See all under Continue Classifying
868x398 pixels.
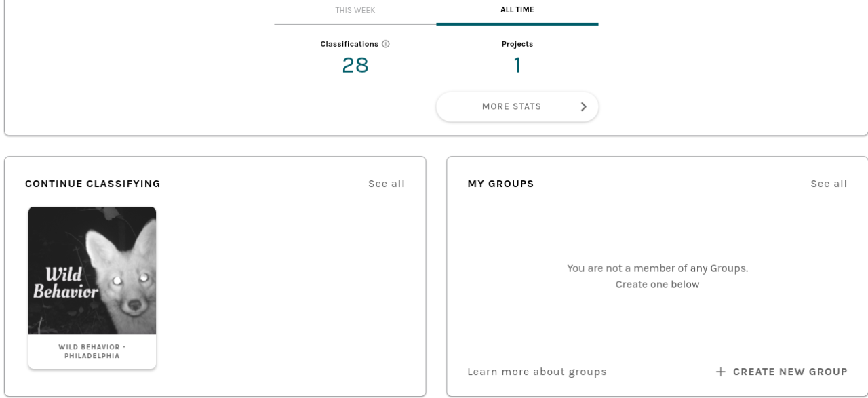pyautogui.click(x=387, y=184)
